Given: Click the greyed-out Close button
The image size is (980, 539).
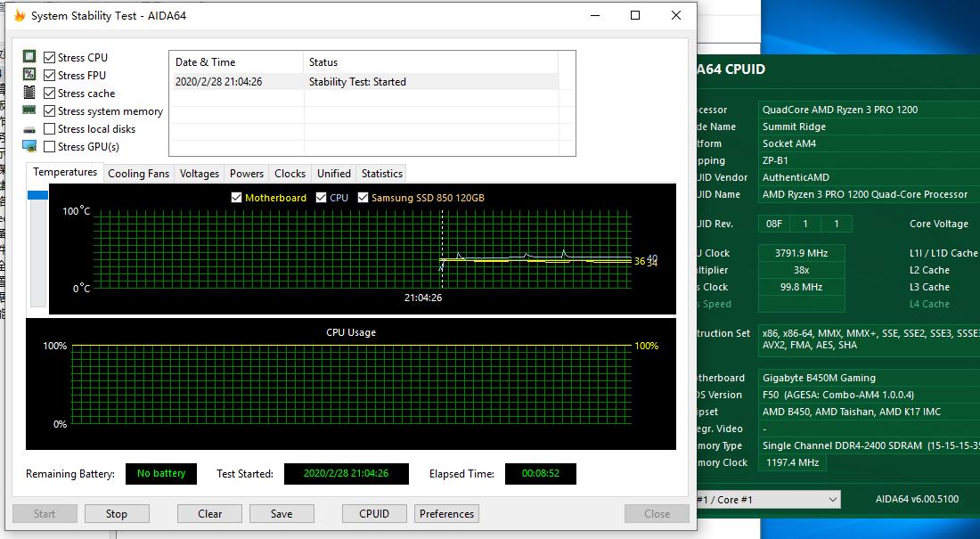Looking at the screenshot, I should [x=657, y=513].
